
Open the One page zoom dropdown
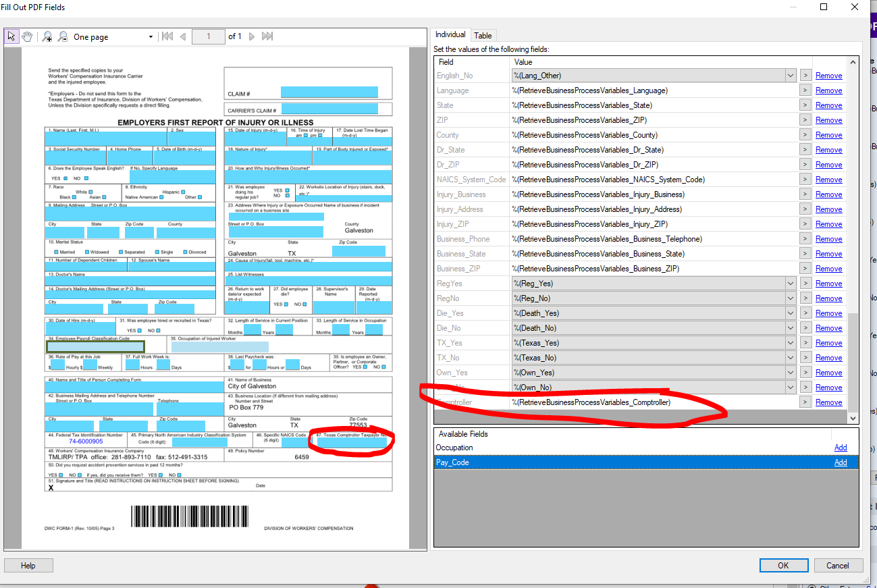coord(151,37)
